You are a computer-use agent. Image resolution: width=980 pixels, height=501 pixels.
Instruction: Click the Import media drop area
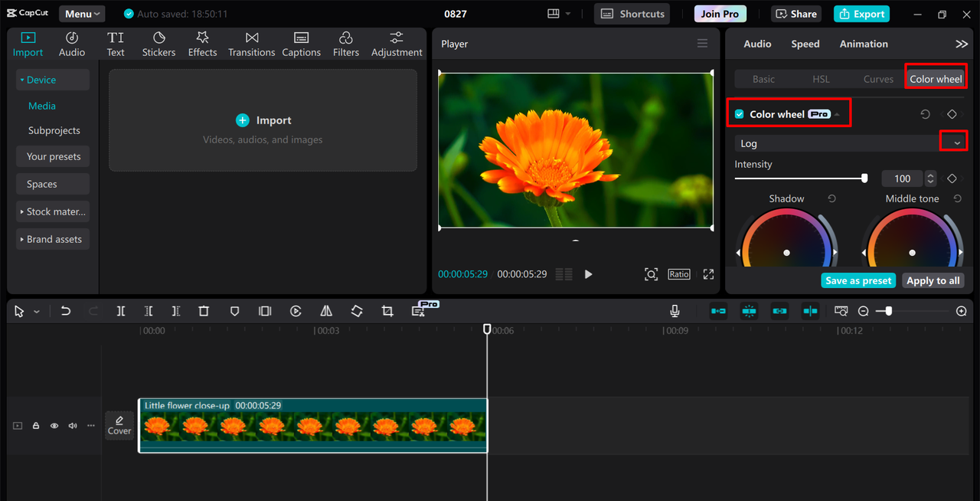(x=263, y=120)
